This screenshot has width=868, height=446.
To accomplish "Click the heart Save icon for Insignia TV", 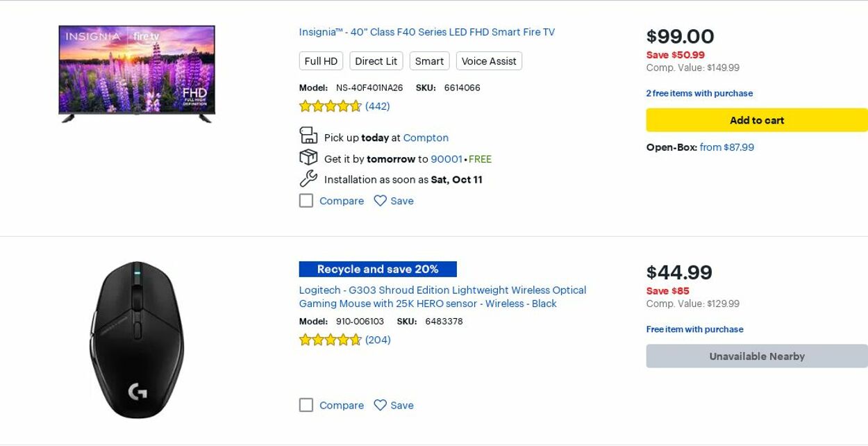I will (x=380, y=201).
